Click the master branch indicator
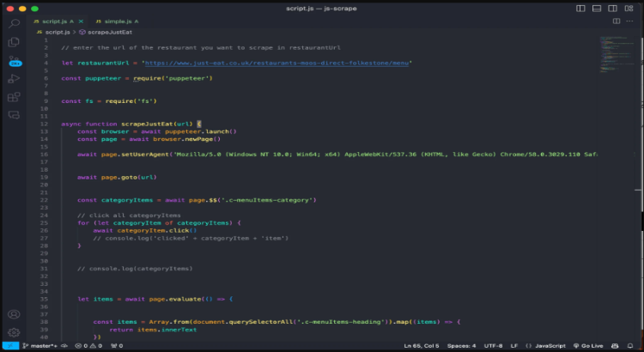This screenshot has height=352, width=644. pyautogui.click(x=39, y=346)
